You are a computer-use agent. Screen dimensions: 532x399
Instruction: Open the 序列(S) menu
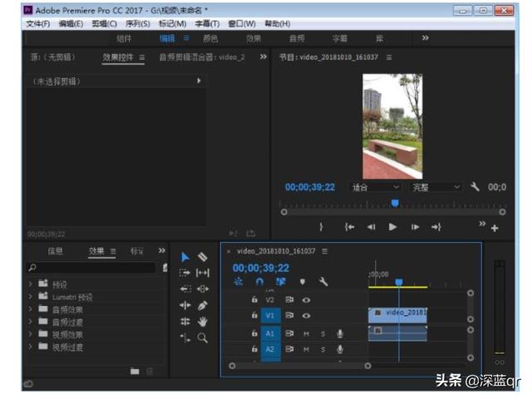138,24
